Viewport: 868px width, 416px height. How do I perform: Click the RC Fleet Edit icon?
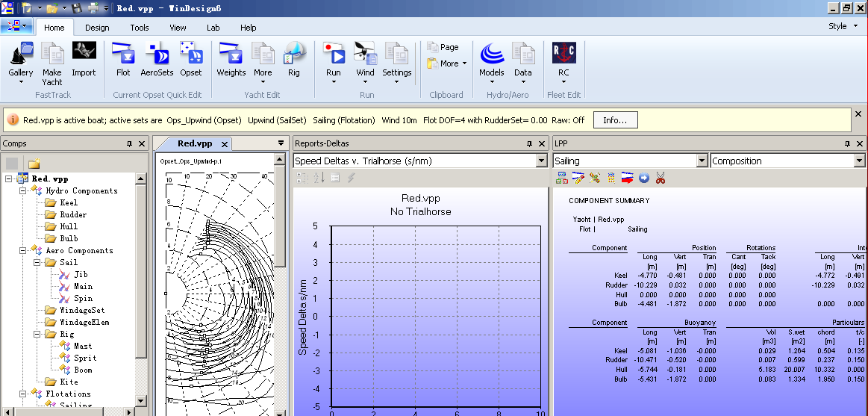[563, 62]
